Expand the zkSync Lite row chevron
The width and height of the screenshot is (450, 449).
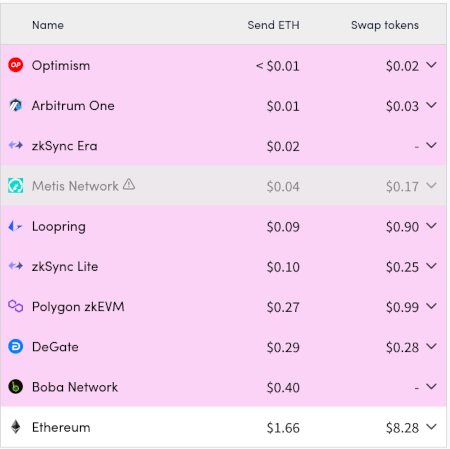point(431,266)
